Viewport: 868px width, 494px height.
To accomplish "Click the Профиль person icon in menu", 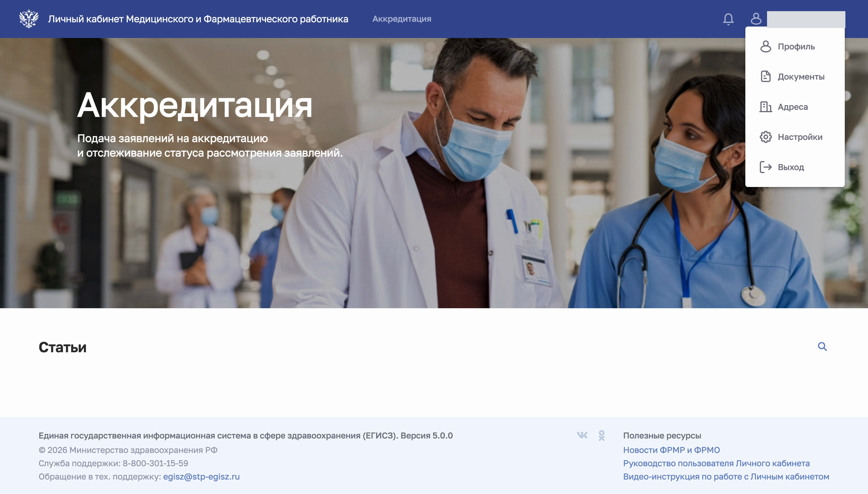I will (766, 46).
